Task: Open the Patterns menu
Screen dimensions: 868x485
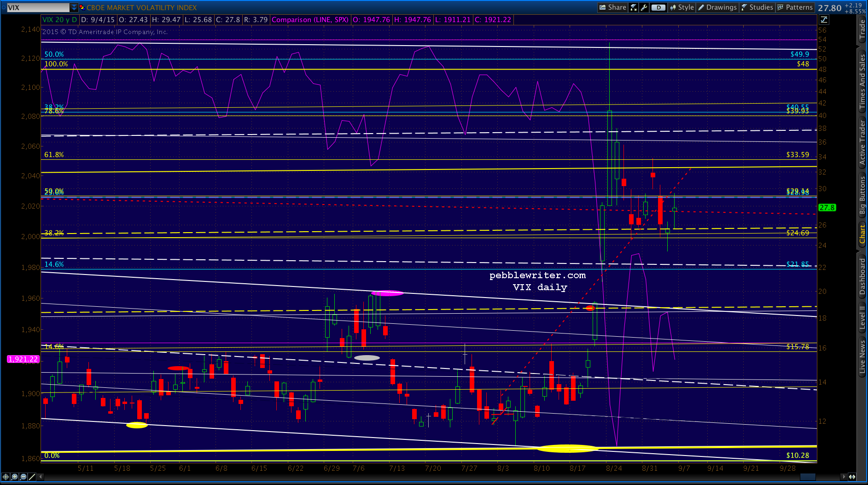Action: coord(795,7)
